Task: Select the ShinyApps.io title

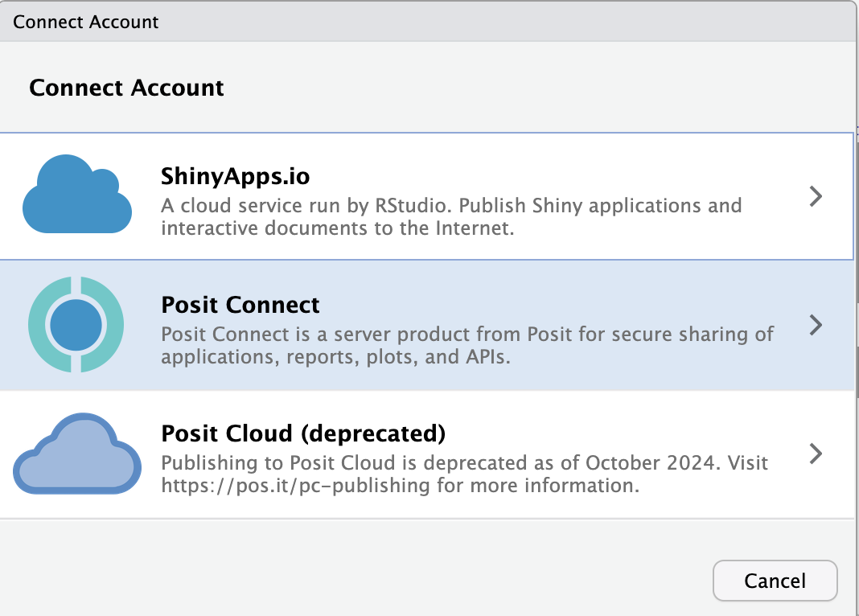Action: (x=235, y=177)
